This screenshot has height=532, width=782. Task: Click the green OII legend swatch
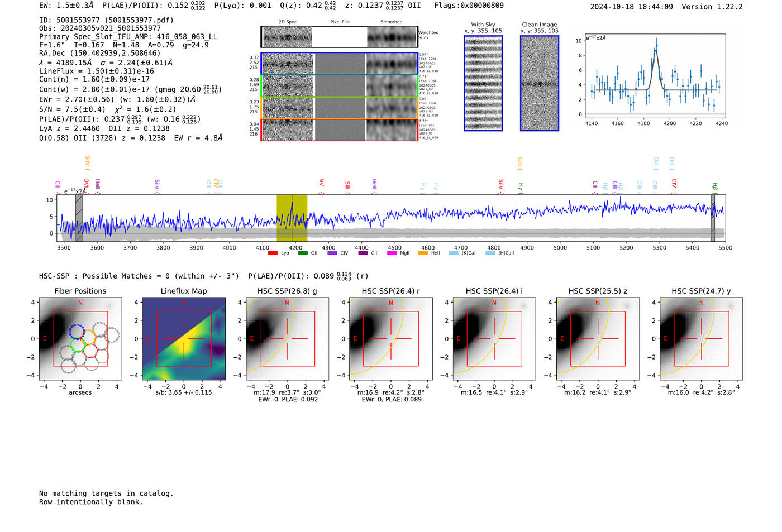(303, 253)
